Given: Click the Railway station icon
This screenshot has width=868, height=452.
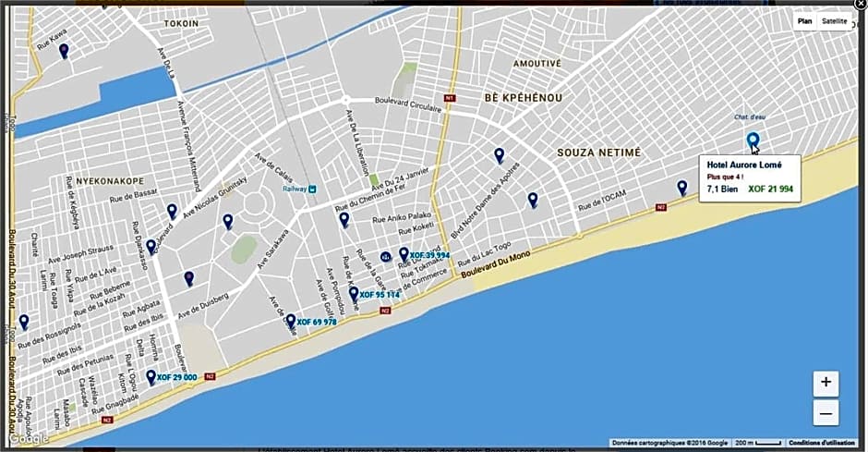Looking at the screenshot, I should pyautogui.click(x=313, y=188).
